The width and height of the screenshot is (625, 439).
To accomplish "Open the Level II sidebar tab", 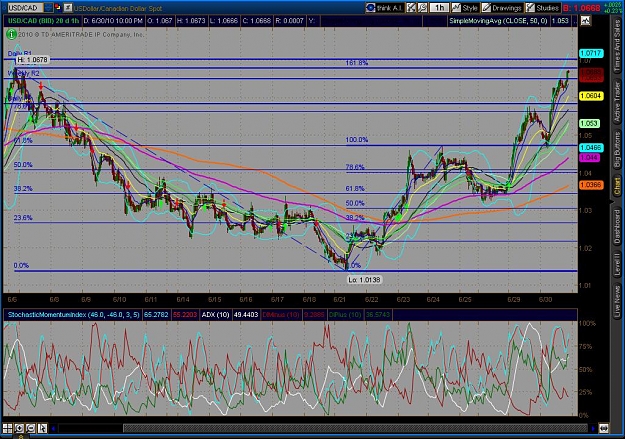I will 617,264.
